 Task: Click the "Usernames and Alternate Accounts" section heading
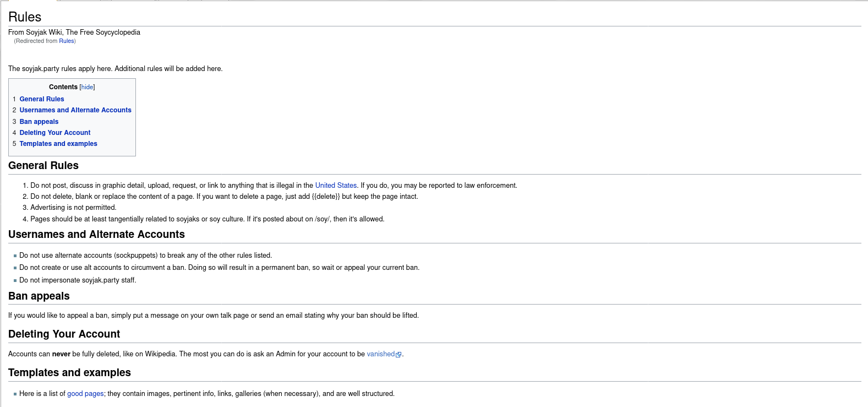point(96,235)
